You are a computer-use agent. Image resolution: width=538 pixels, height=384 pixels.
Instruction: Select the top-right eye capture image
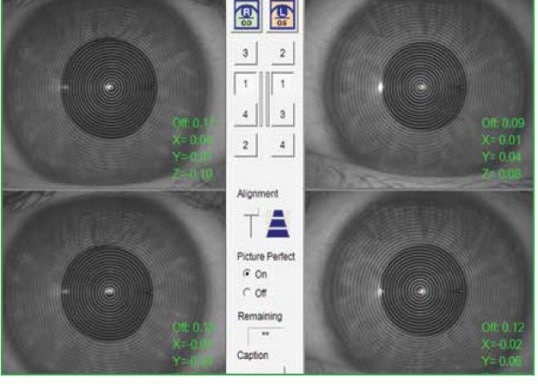click(419, 94)
